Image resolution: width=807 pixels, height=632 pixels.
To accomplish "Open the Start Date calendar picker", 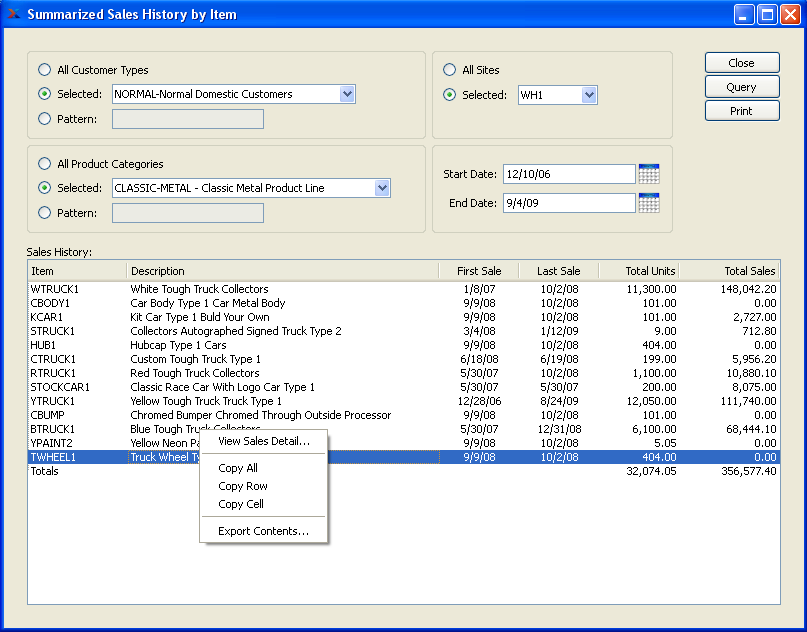I will [x=648, y=174].
